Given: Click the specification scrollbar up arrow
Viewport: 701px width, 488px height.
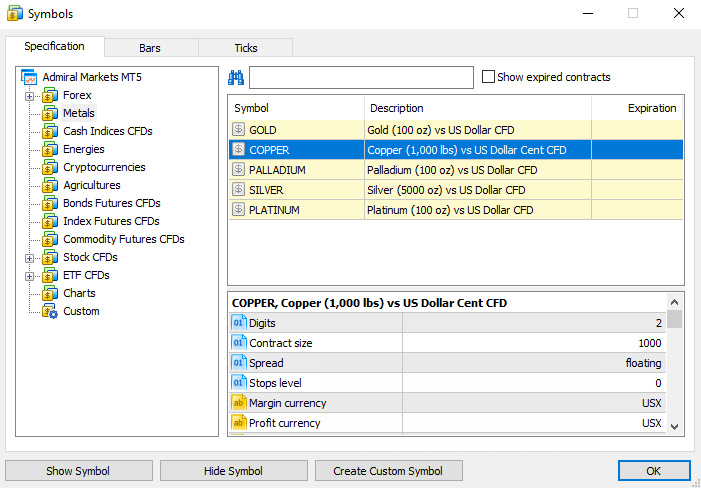Looking at the screenshot, I should [x=675, y=303].
